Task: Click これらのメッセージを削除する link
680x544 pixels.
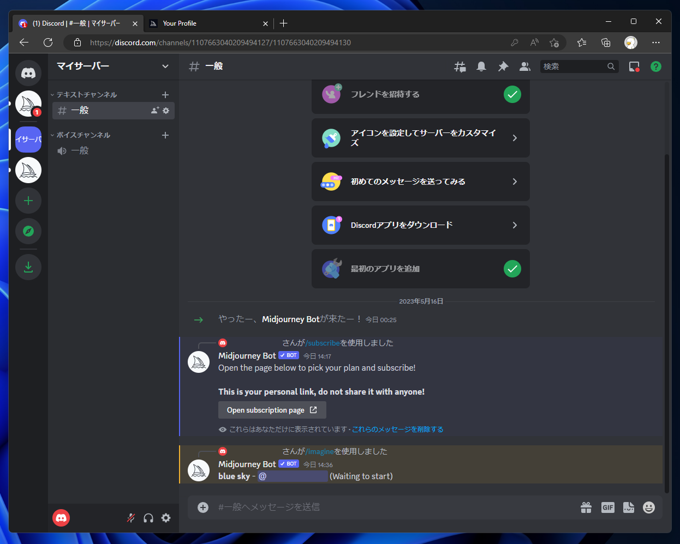Action: tap(397, 429)
